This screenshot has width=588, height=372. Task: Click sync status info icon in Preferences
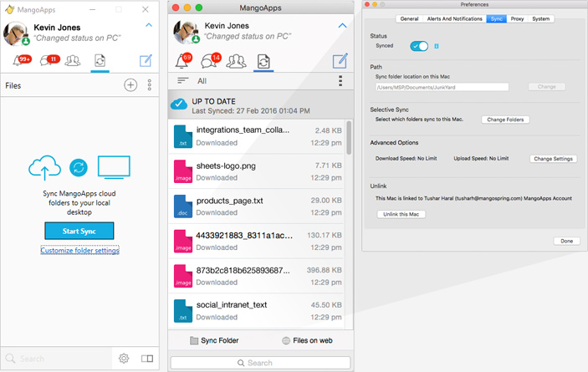point(437,46)
